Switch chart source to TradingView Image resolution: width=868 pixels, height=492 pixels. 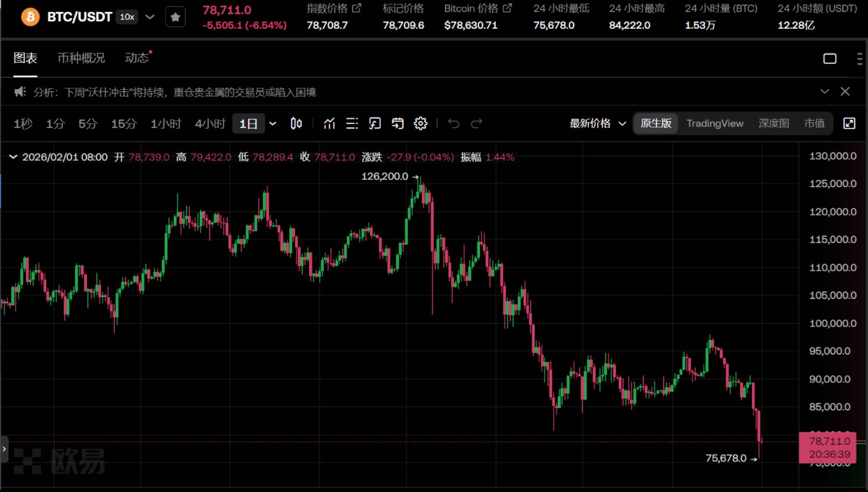(715, 123)
